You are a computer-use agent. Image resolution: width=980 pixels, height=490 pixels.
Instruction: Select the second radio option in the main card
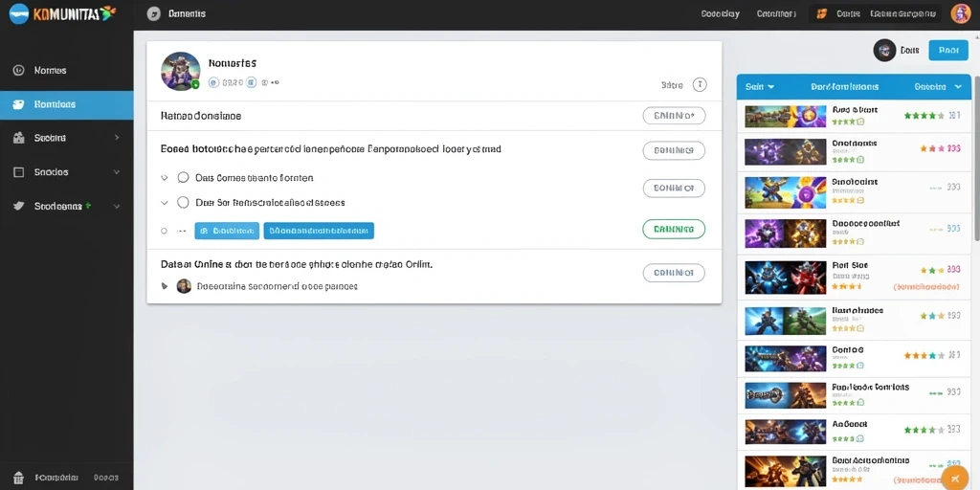pos(183,203)
